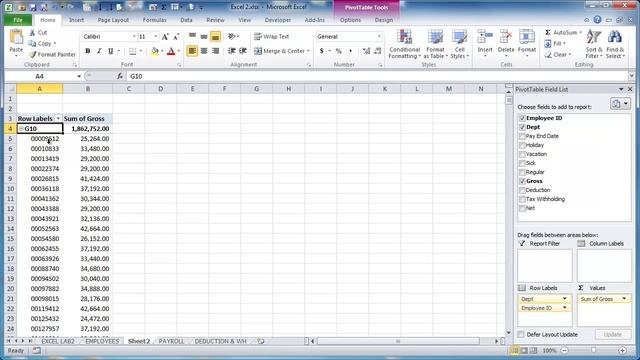Open Conditional Formatting menu
Viewport: 640px width, 360px height.
(x=404, y=44)
